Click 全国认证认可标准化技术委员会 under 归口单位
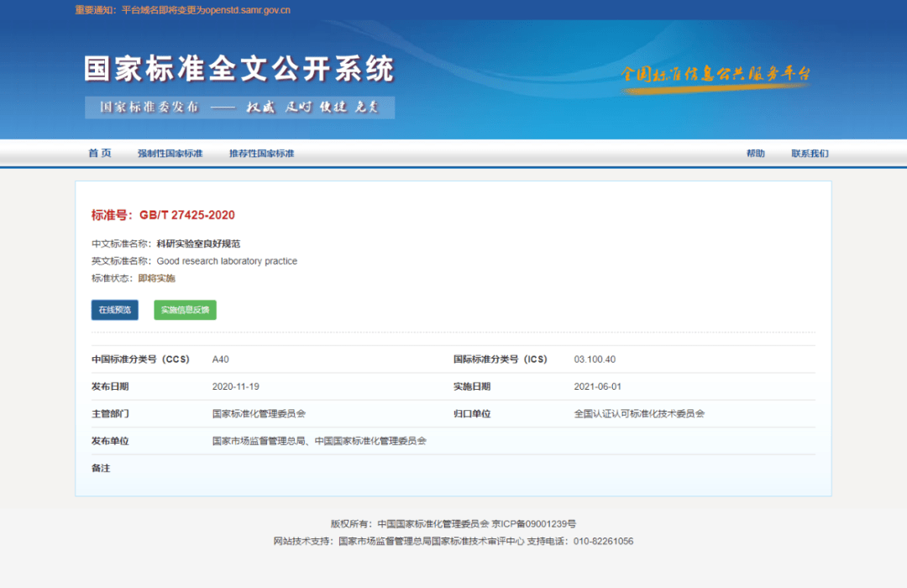Viewport: 907px width, 588px height. click(x=639, y=414)
